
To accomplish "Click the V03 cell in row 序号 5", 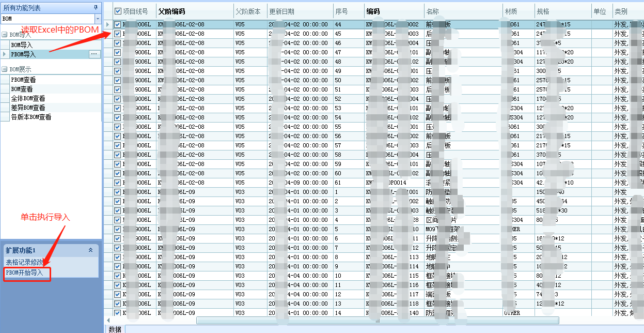I will point(250,229).
